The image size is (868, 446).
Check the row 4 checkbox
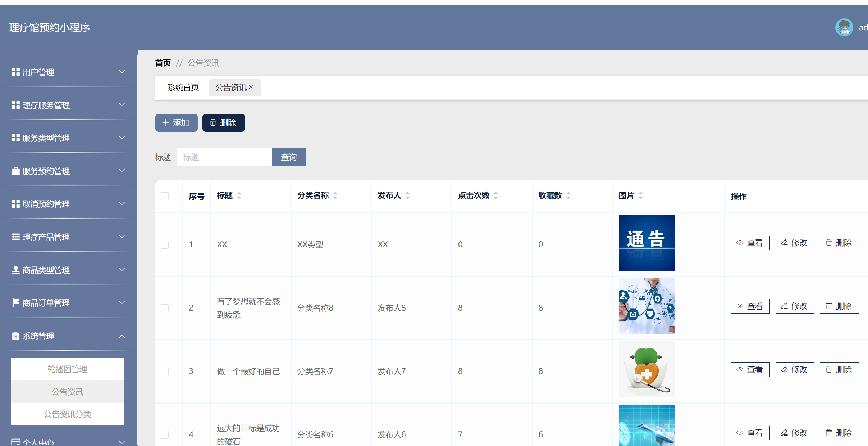[165, 435]
